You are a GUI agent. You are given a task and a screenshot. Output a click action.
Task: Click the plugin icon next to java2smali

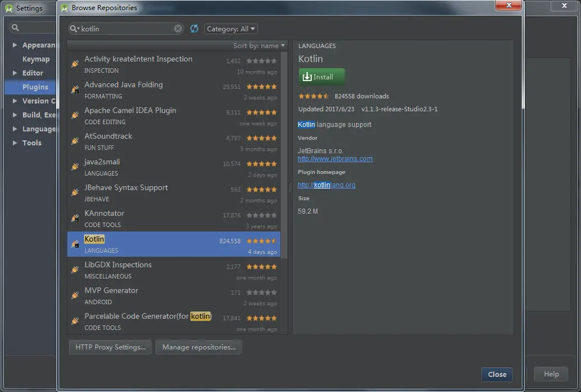point(75,167)
